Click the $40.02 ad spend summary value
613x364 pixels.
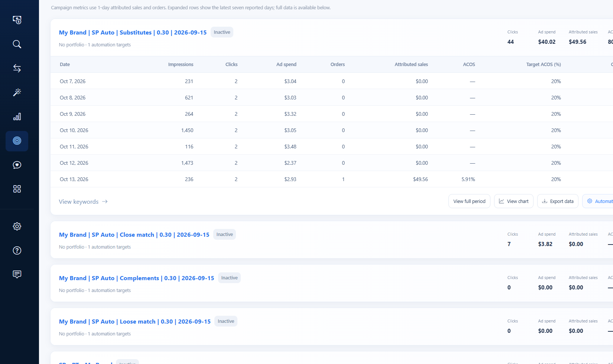coord(546,42)
